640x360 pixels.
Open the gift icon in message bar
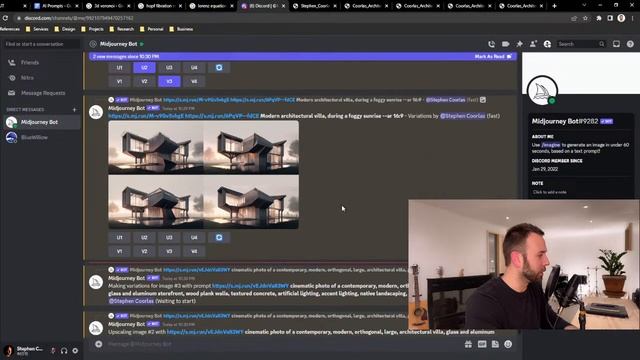click(x=468, y=344)
